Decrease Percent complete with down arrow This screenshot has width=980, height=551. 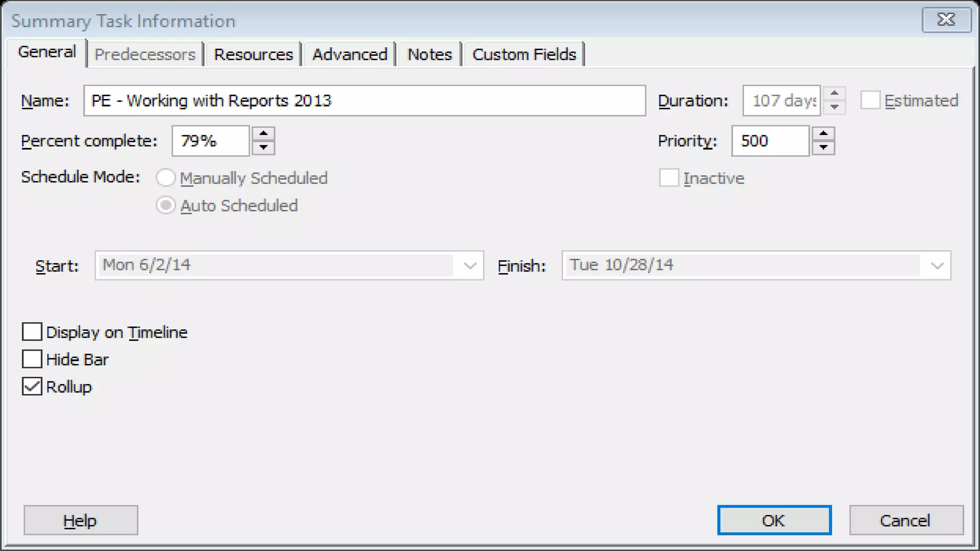point(263,148)
